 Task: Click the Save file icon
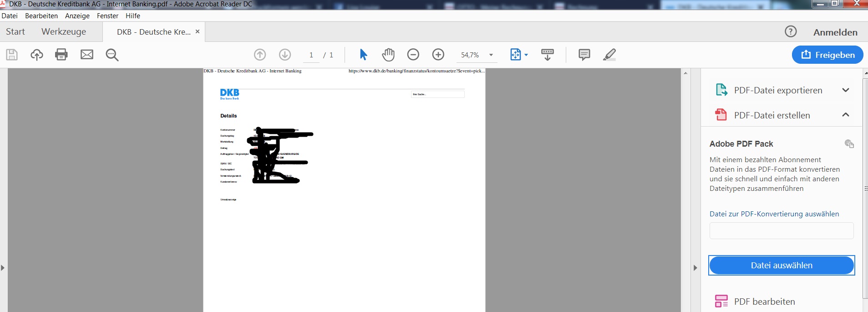12,55
